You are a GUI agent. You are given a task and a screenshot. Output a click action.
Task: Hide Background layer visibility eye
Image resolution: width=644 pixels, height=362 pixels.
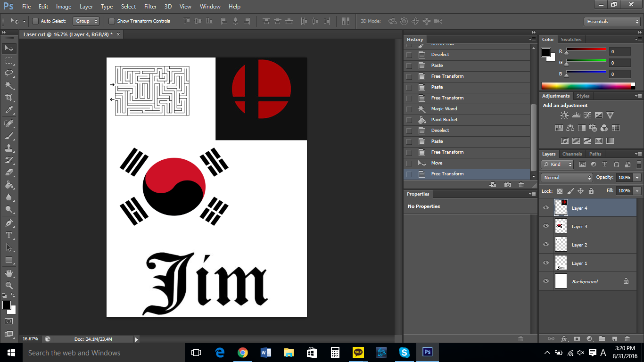tap(546, 281)
